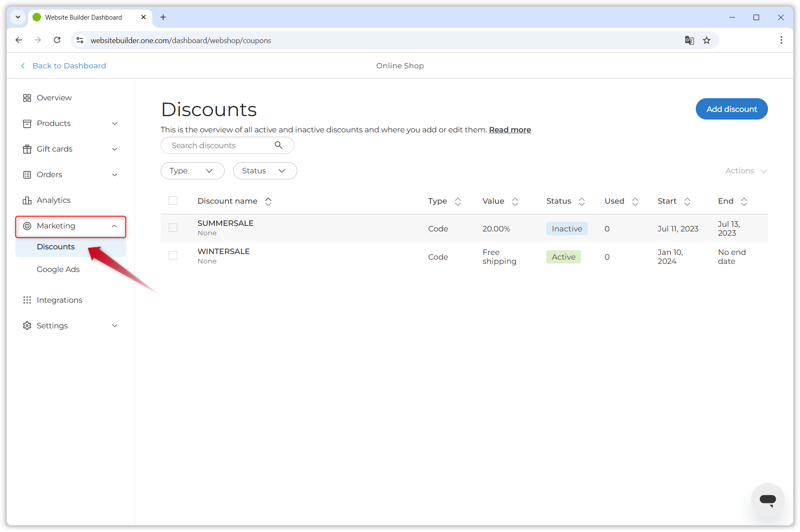Image resolution: width=800 pixels, height=532 pixels.
Task: Check the select-all discounts checkbox
Action: click(173, 200)
